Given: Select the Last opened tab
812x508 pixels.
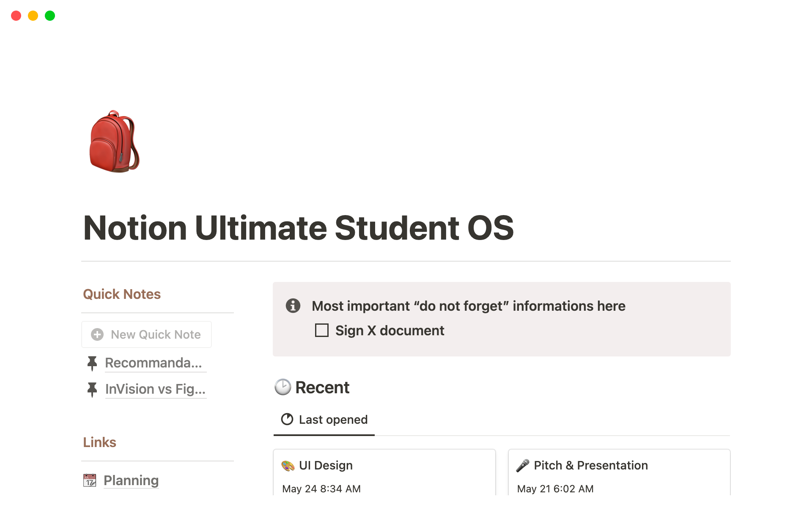Looking at the screenshot, I should 324,420.
